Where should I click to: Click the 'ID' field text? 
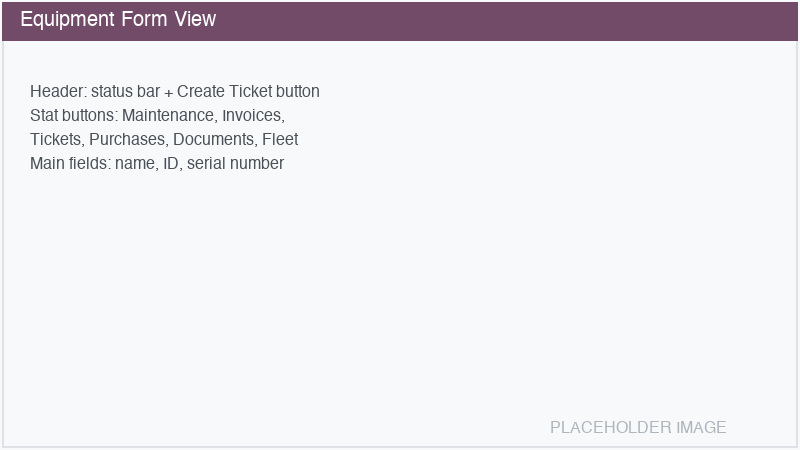[171, 164]
